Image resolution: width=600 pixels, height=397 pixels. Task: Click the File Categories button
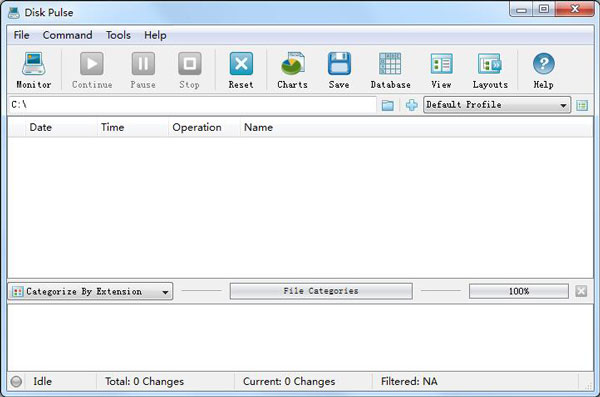321,291
